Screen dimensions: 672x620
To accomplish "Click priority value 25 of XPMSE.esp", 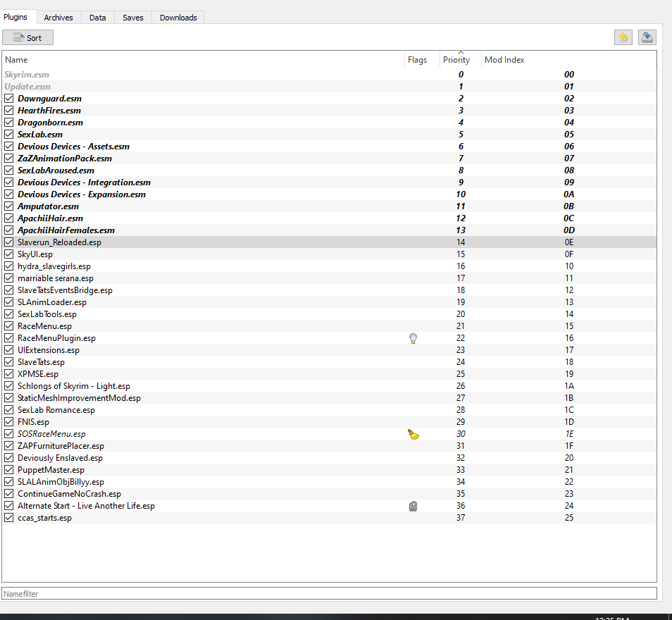I will pyautogui.click(x=461, y=374).
